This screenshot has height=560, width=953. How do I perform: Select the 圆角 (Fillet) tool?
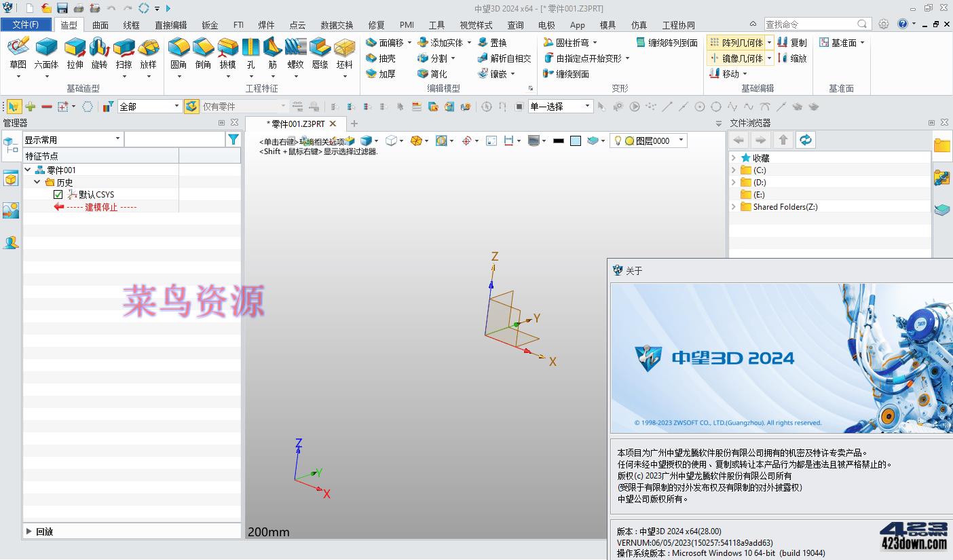(179, 54)
